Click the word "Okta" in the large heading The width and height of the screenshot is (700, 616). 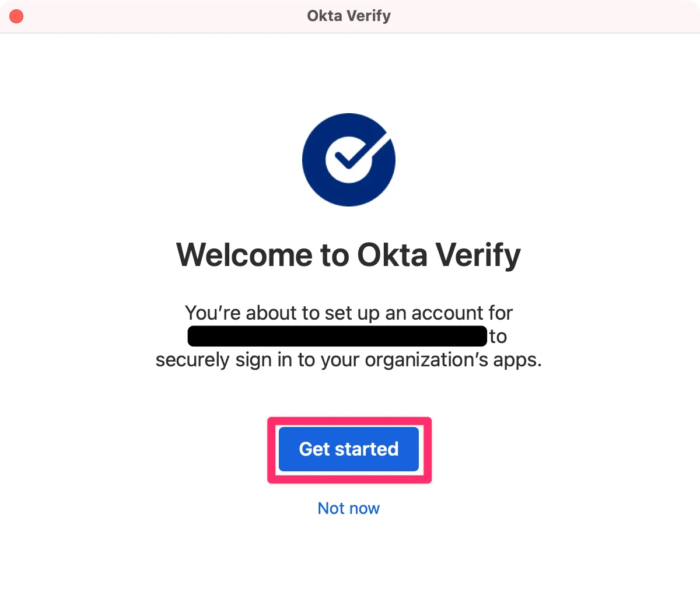pos(392,255)
